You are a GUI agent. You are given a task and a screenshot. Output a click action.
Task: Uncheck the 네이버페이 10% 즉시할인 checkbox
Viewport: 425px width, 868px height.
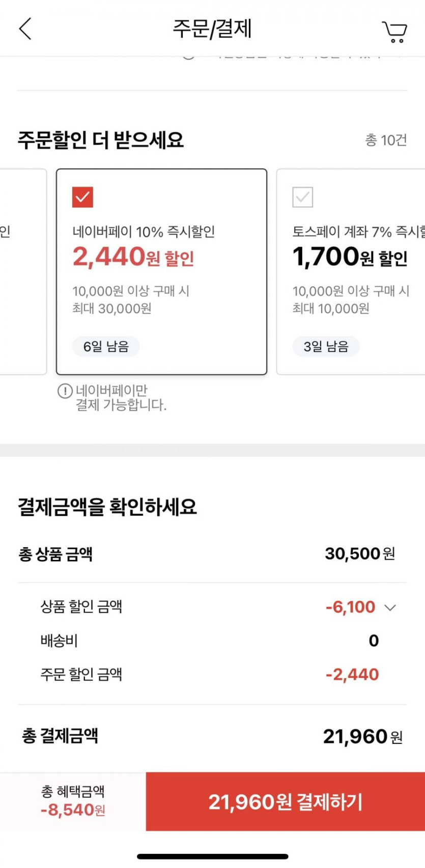[83, 197]
